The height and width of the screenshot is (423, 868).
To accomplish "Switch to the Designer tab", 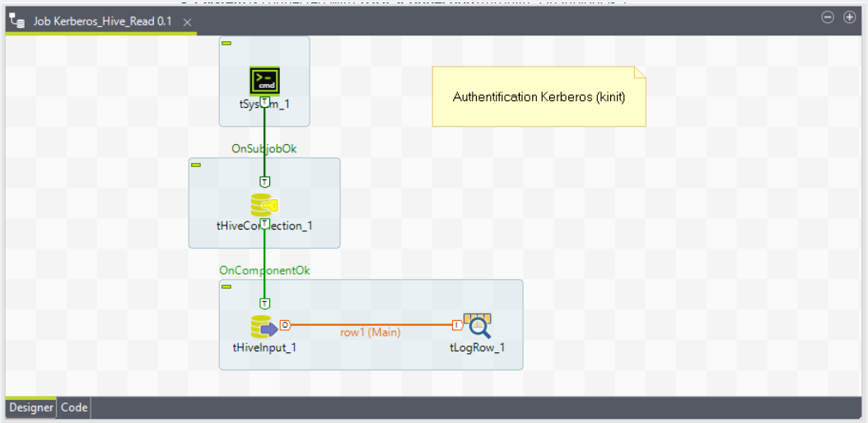I will (x=31, y=407).
